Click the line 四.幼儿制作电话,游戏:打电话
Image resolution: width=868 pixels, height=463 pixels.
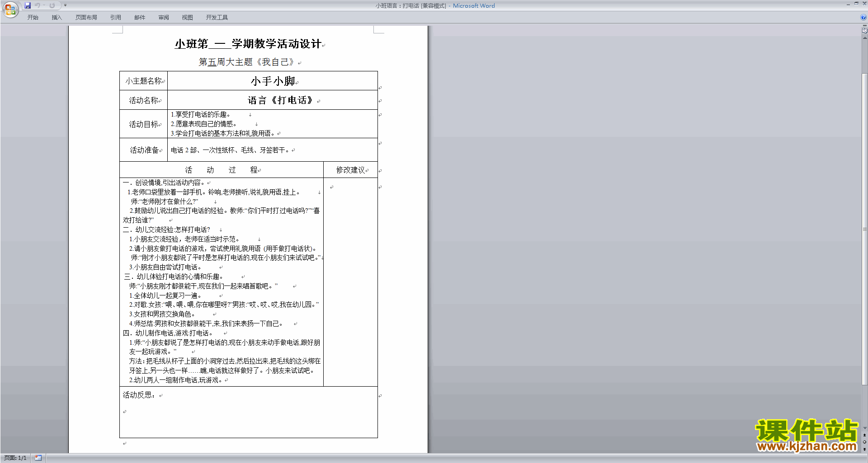168,333
